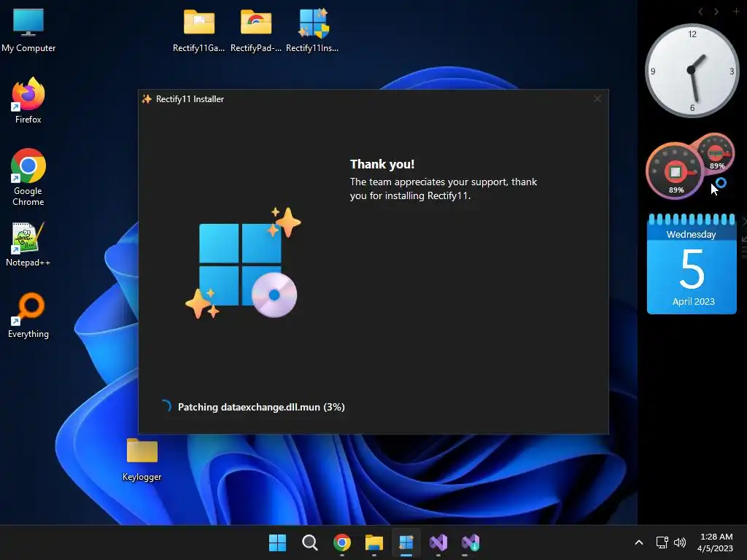Open the My Computer desktop icon

tap(28, 30)
